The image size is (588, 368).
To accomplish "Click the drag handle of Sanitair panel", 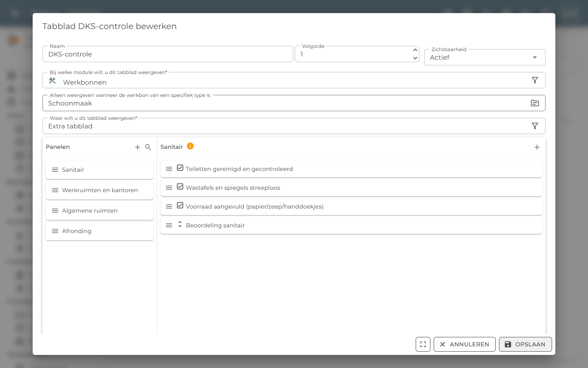I will pos(55,170).
